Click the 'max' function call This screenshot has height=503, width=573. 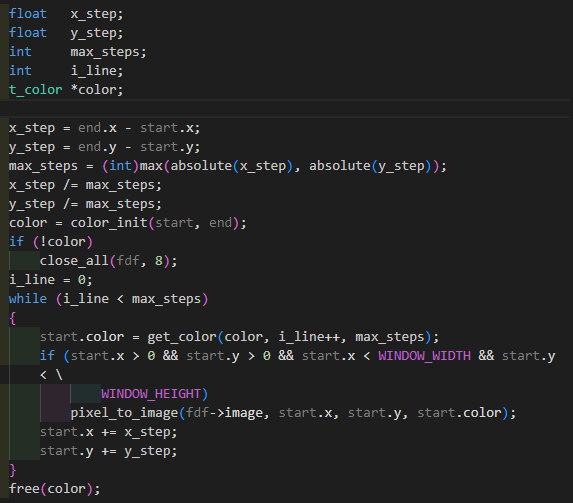[x=151, y=166]
